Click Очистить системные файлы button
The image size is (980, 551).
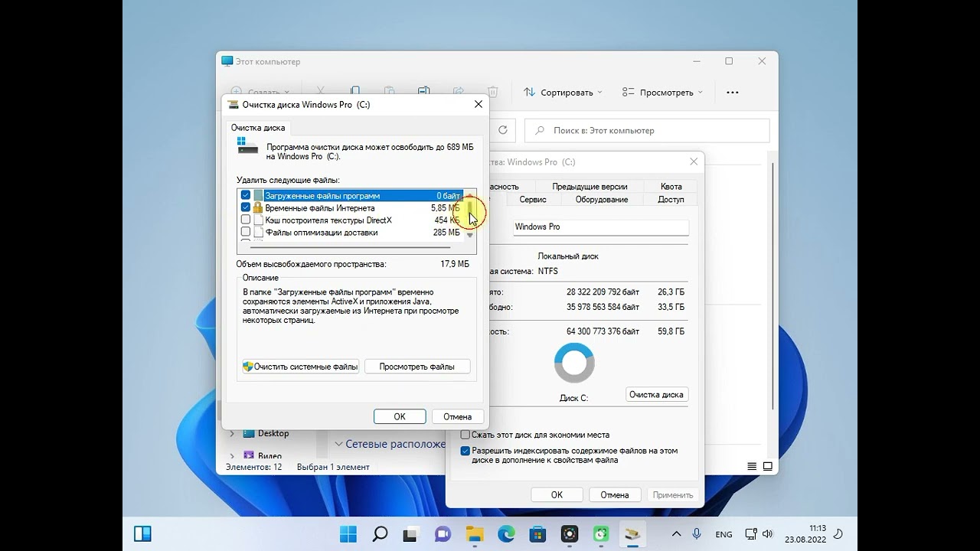point(300,367)
